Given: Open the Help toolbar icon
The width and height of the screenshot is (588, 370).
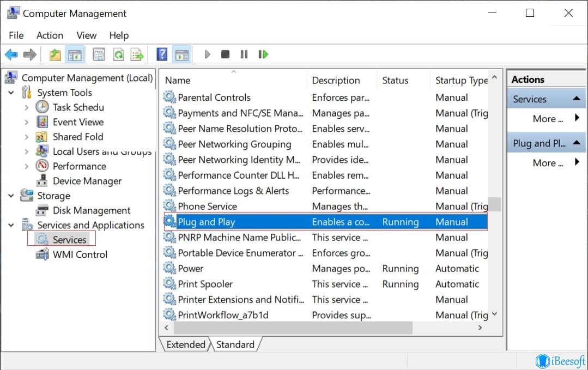Looking at the screenshot, I should click(x=162, y=54).
